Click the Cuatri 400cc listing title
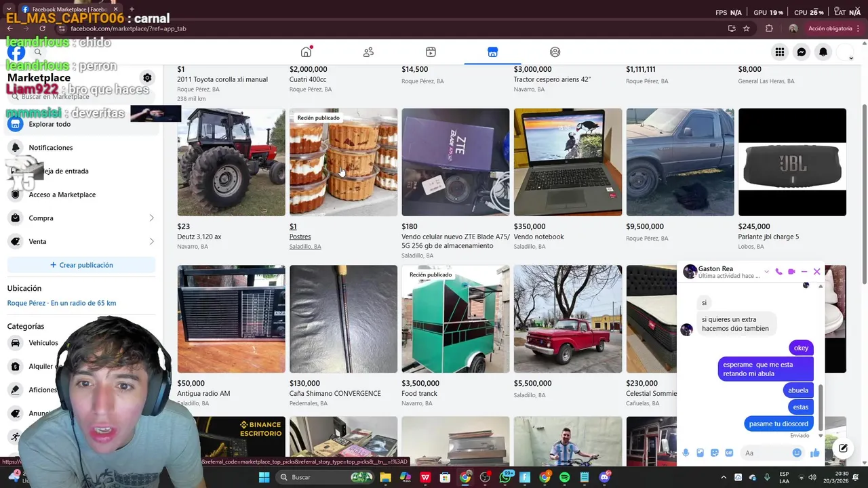Image resolution: width=868 pixels, height=488 pixels. coord(308,79)
